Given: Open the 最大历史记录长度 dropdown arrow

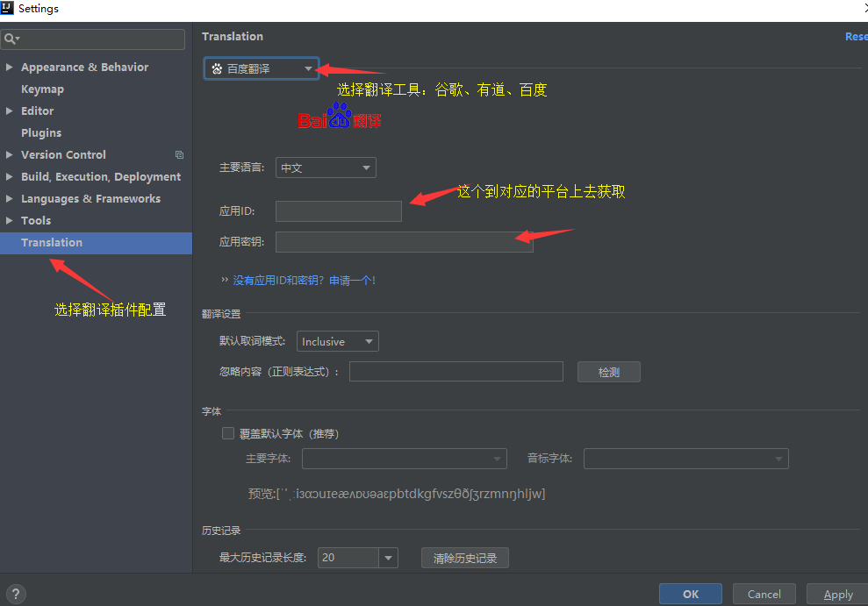Looking at the screenshot, I should [x=388, y=558].
